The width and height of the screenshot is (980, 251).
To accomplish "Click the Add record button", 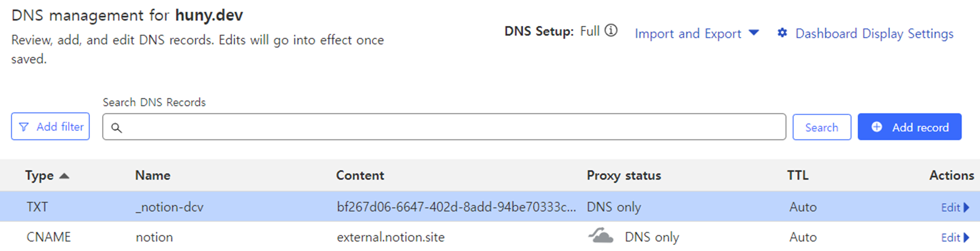I will tap(909, 127).
